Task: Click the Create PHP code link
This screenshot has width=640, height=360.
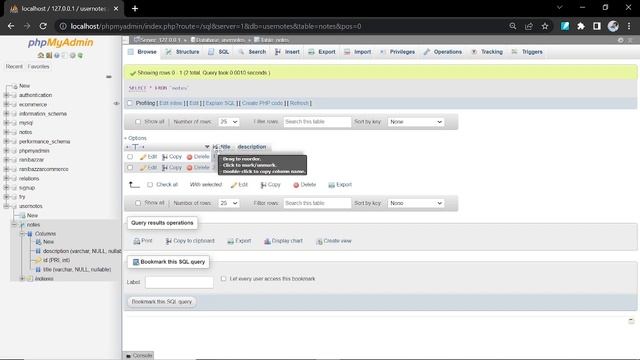Action: (262, 103)
